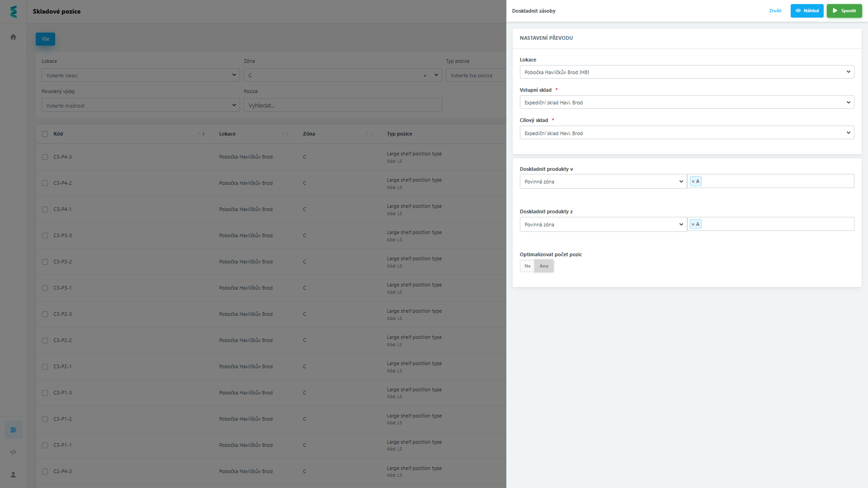The width and height of the screenshot is (868, 488).
Task: Expand the Cílový sklad dropdown
Action: pyautogui.click(x=686, y=133)
